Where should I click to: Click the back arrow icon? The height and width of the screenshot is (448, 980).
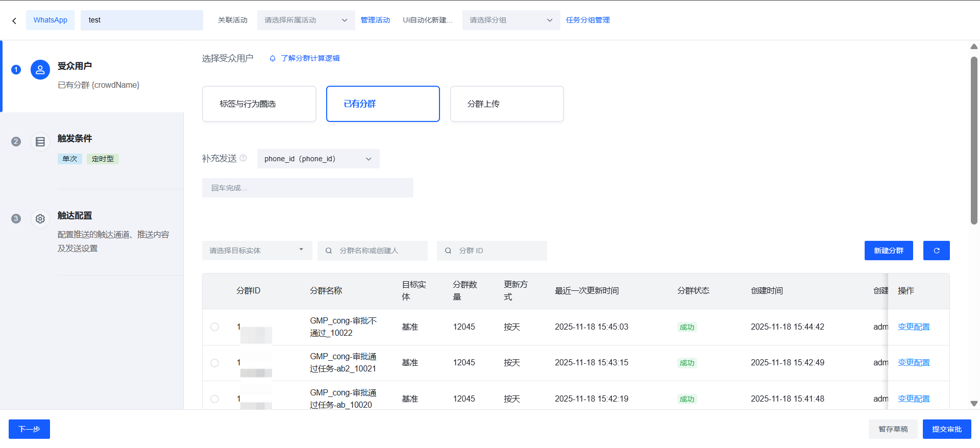[14, 20]
